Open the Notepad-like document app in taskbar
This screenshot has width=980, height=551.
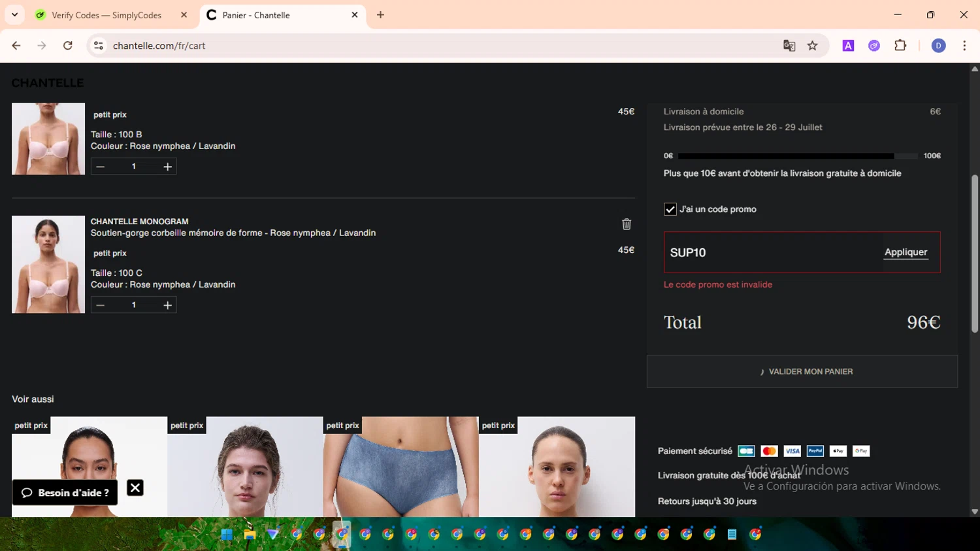pyautogui.click(x=732, y=535)
